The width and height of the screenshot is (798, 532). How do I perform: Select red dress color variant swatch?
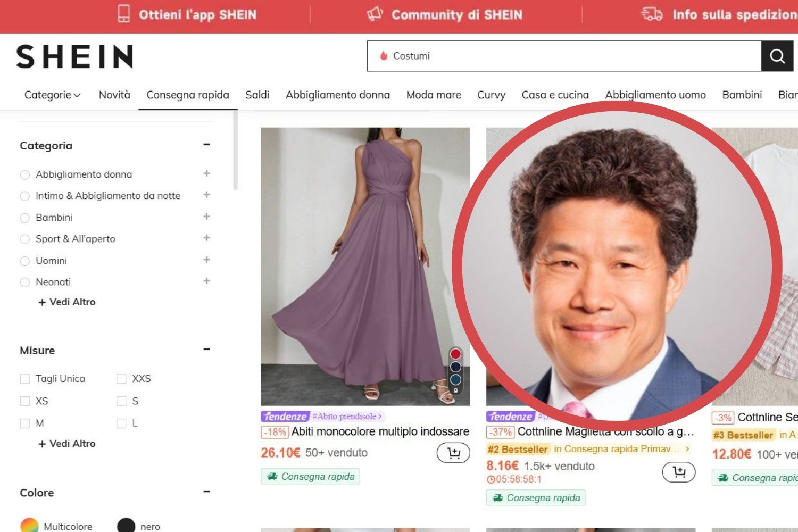[455, 354]
